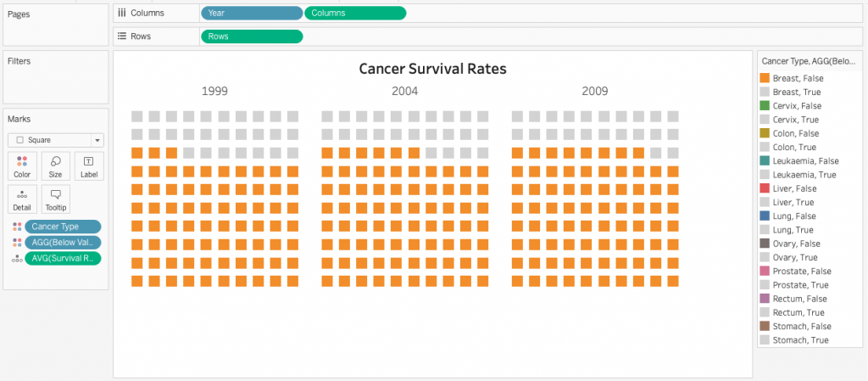Click color icon beside AGG(Below Val..) pill
The image size is (868, 381).
pyautogui.click(x=17, y=243)
